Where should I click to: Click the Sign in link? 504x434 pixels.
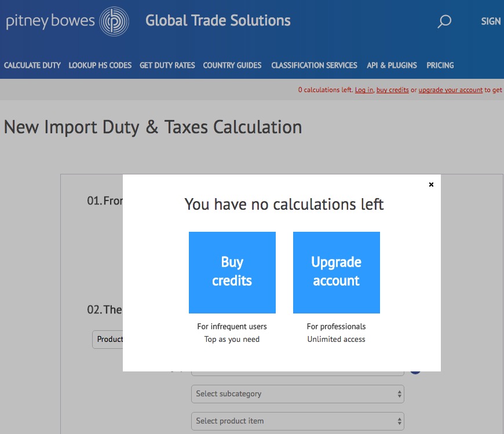(491, 21)
